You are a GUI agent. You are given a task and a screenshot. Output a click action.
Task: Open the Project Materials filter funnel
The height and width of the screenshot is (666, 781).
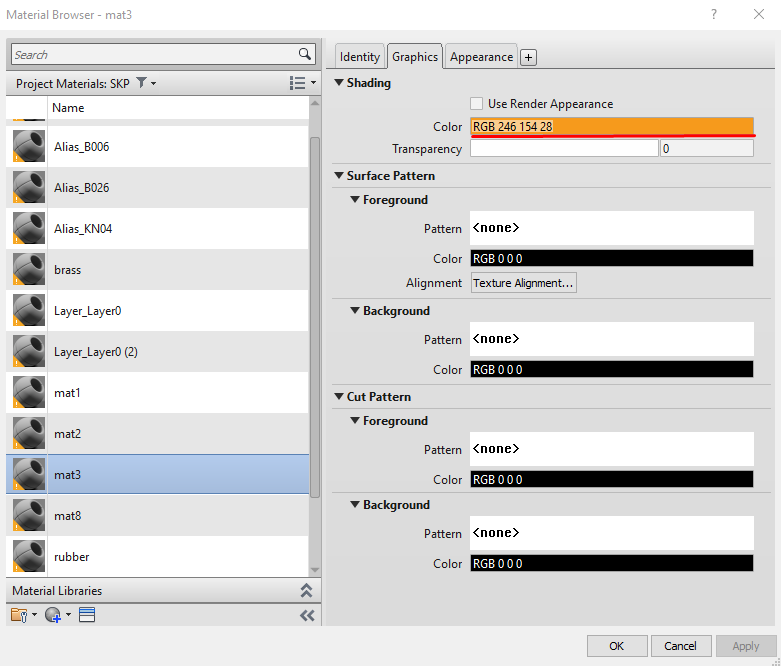point(141,83)
